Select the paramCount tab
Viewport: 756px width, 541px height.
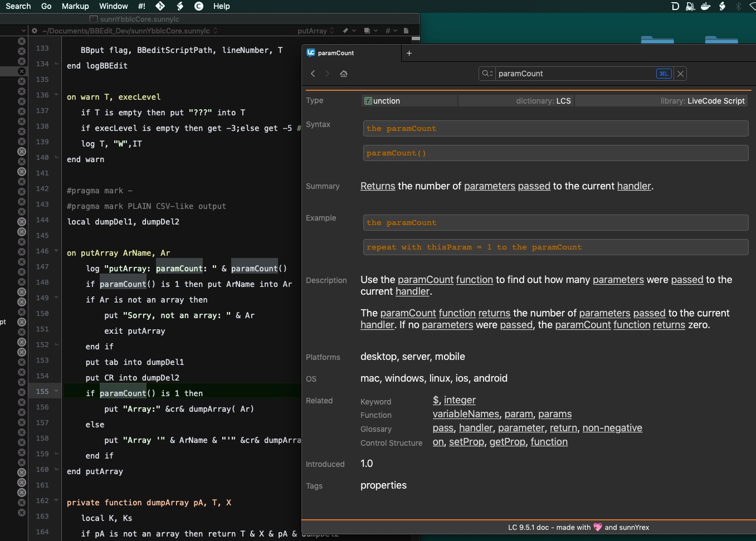click(336, 53)
